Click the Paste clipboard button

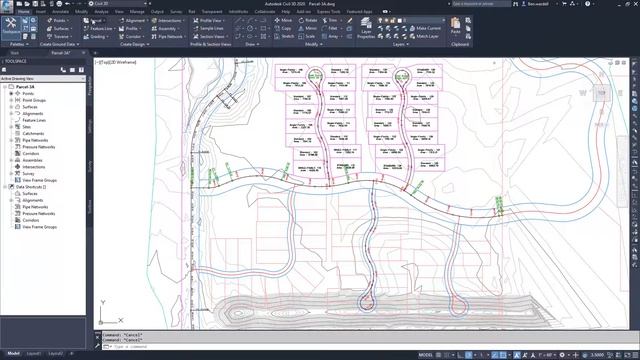pos(456,26)
